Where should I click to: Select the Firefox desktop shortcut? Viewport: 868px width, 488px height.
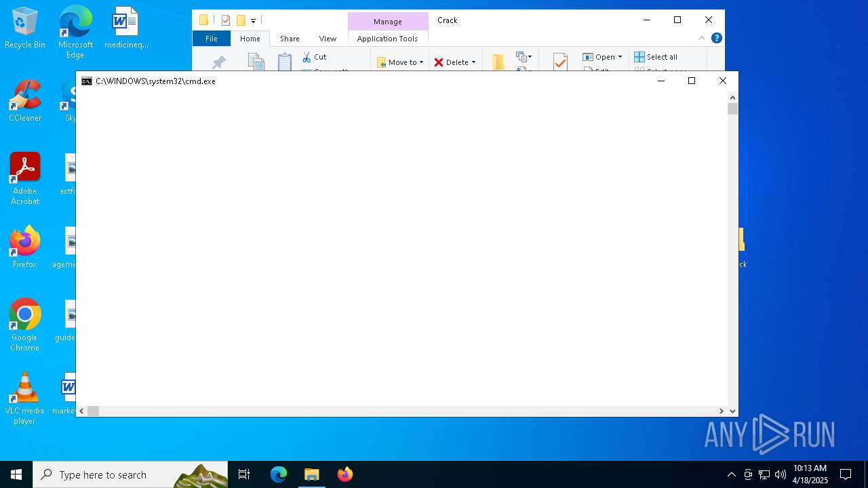25,248
